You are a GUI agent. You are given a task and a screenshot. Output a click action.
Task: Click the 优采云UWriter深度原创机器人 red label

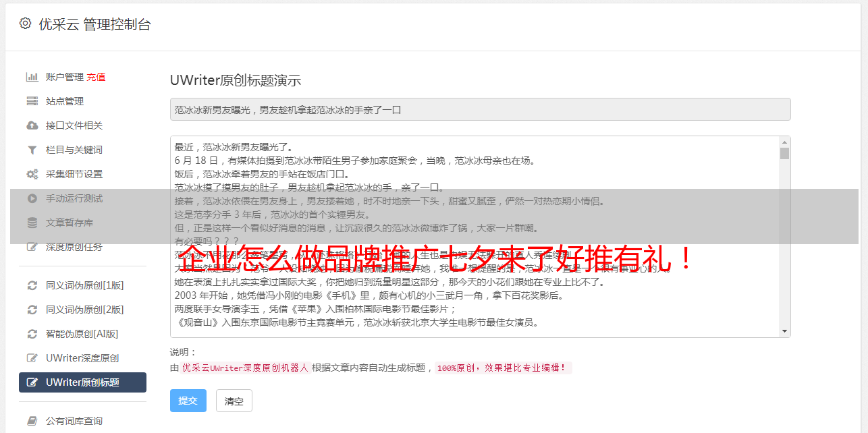245,368
